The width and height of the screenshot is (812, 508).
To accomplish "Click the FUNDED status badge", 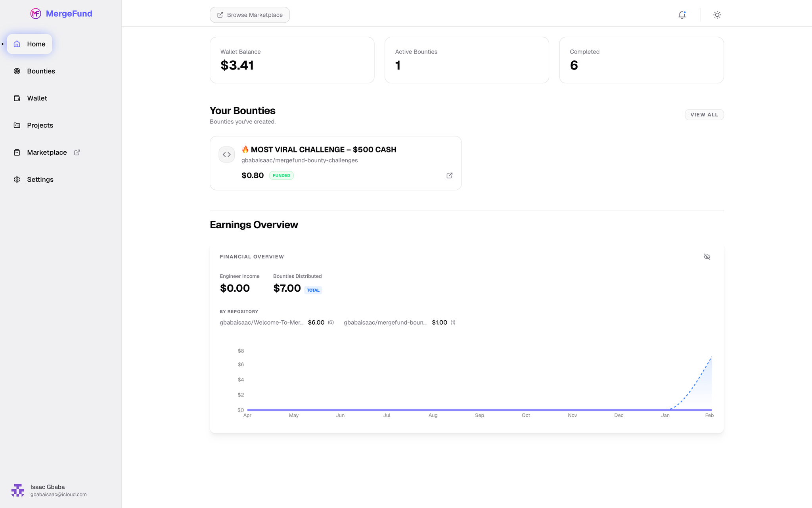I will (281, 175).
